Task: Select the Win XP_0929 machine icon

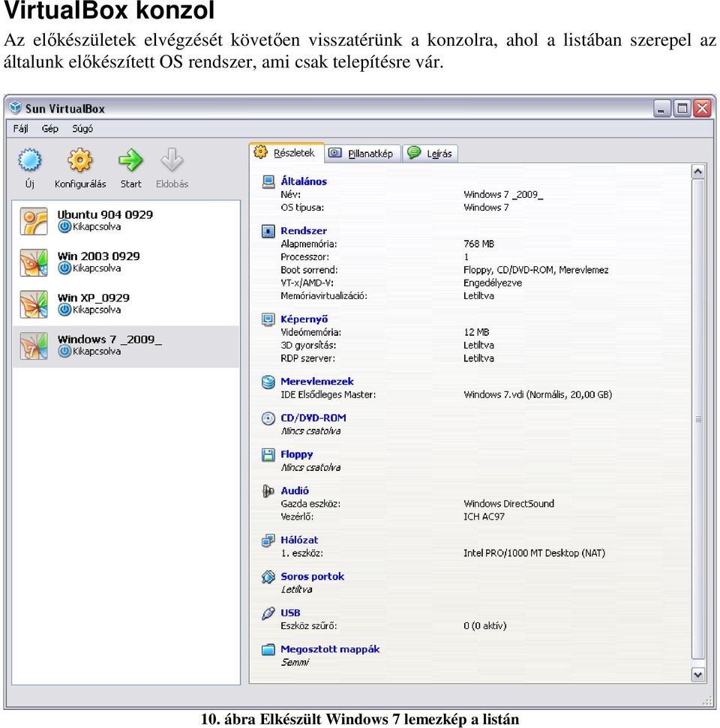Action: (x=34, y=304)
